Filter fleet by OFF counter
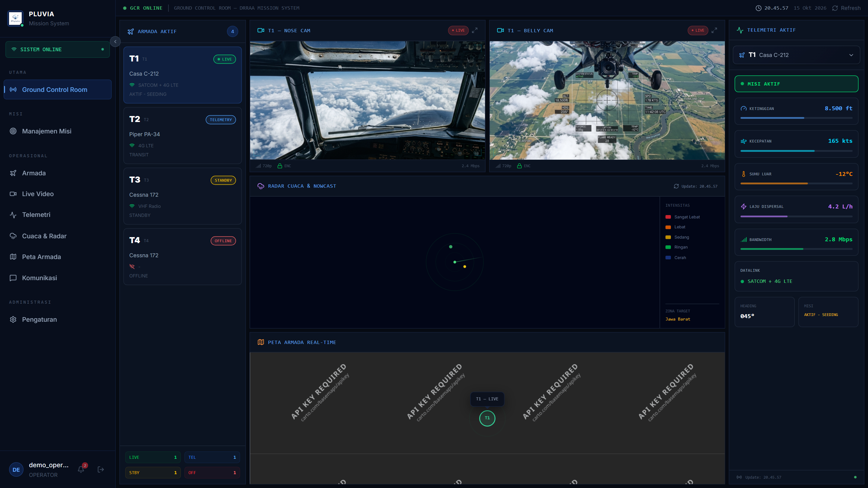The height and width of the screenshot is (488, 868). (212, 473)
